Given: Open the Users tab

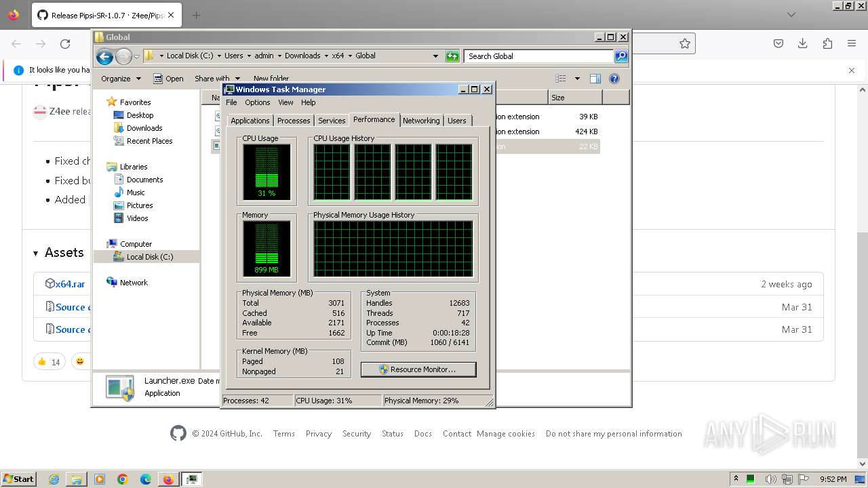Looking at the screenshot, I should pos(457,121).
